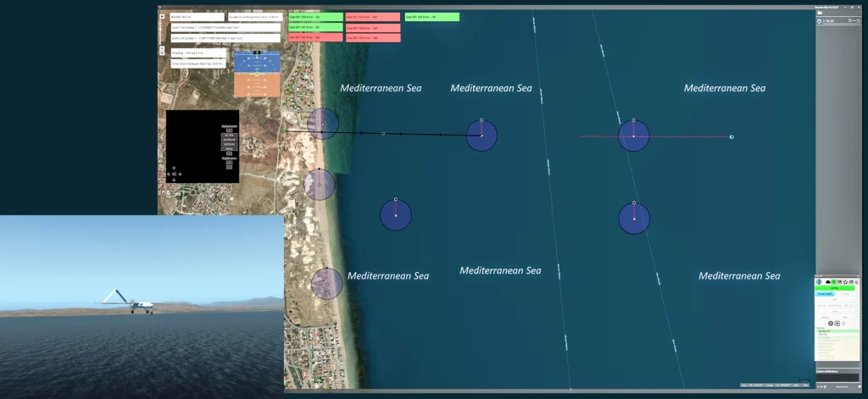Select the waypoint circle where the black route ends

[481, 136]
